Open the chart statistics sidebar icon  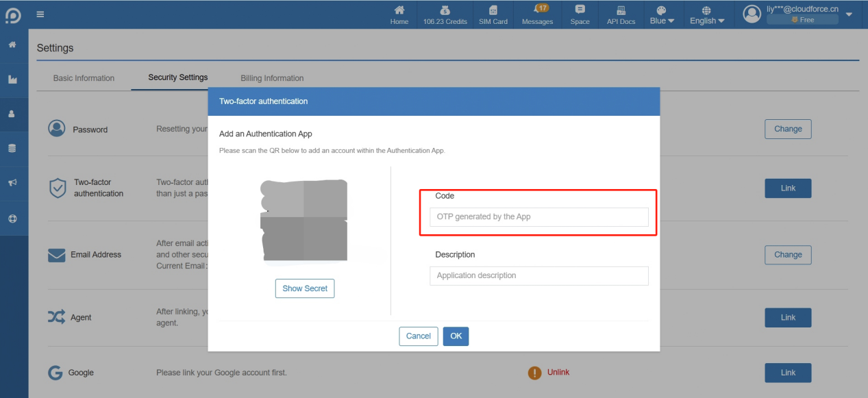[12, 79]
